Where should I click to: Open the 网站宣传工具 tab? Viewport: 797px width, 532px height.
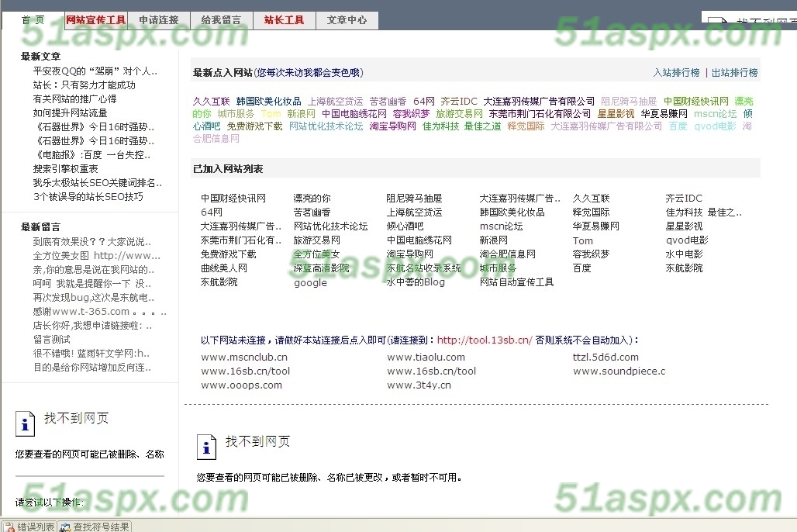(95, 20)
